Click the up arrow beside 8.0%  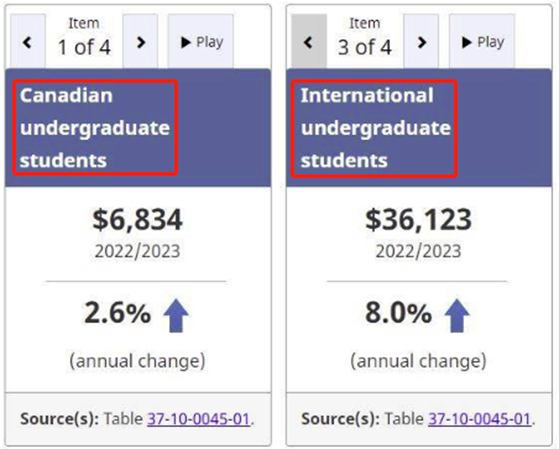coord(457,316)
